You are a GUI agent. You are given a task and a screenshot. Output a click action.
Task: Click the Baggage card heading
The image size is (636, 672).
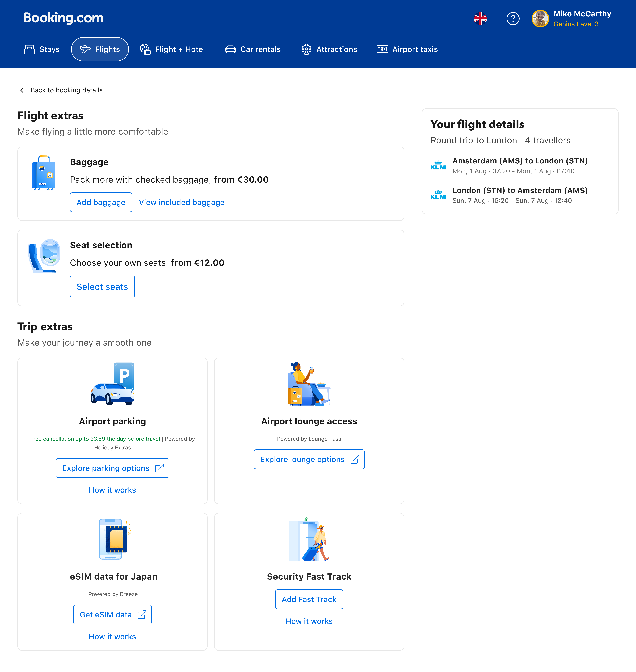click(89, 162)
